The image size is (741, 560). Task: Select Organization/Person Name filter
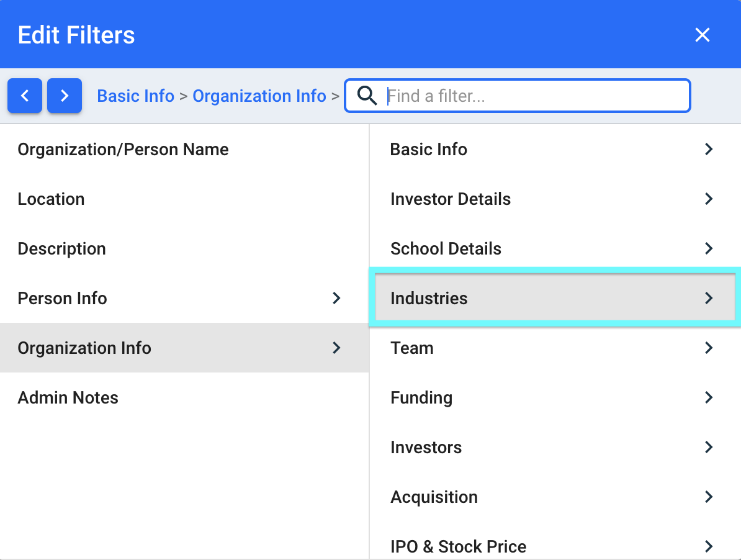click(184, 150)
